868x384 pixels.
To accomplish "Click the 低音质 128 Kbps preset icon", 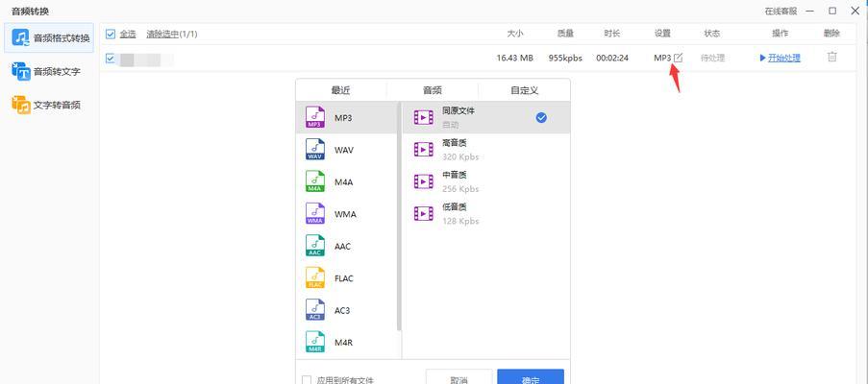I will click(x=424, y=213).
